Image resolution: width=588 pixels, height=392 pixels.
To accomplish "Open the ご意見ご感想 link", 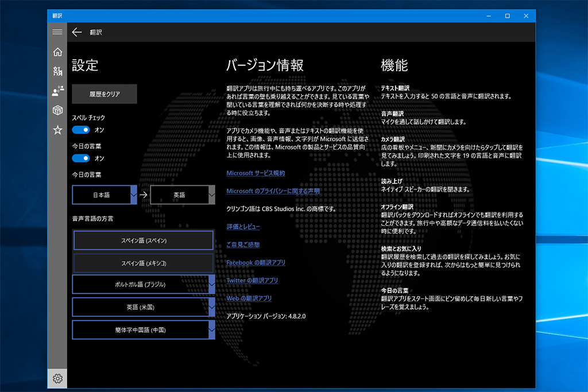I will (x=243, y=244).
